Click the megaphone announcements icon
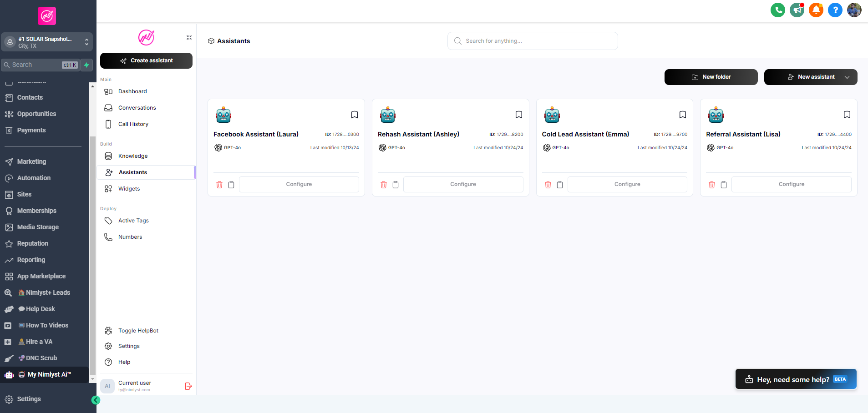Viewport: 868px width, 413px height. point(797,10)
